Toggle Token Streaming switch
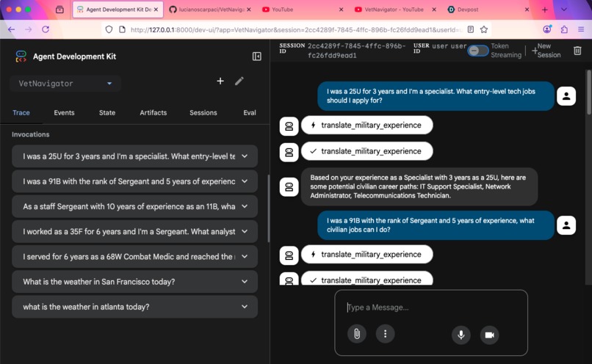592x364 pixels. pyautogui.click(x=477, y=51)
